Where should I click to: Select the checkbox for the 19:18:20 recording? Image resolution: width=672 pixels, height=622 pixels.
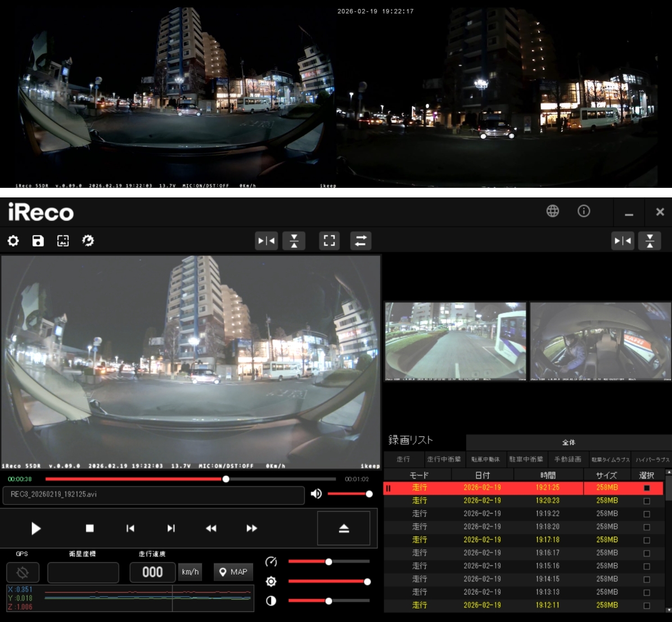[646, 527]
